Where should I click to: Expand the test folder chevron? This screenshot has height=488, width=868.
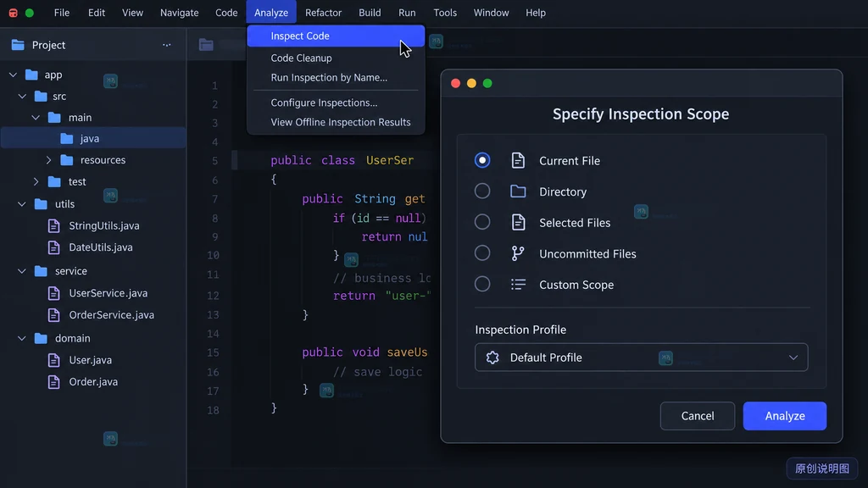pos(36,181)
